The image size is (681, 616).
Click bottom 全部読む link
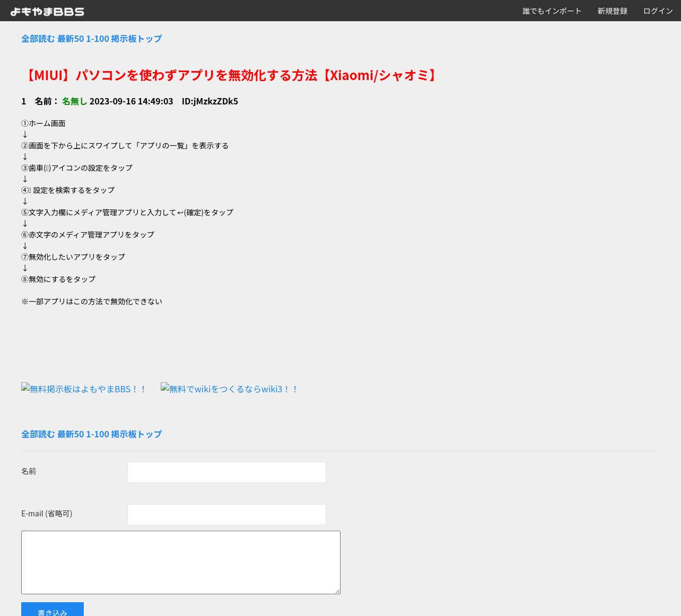pos(38,434)
